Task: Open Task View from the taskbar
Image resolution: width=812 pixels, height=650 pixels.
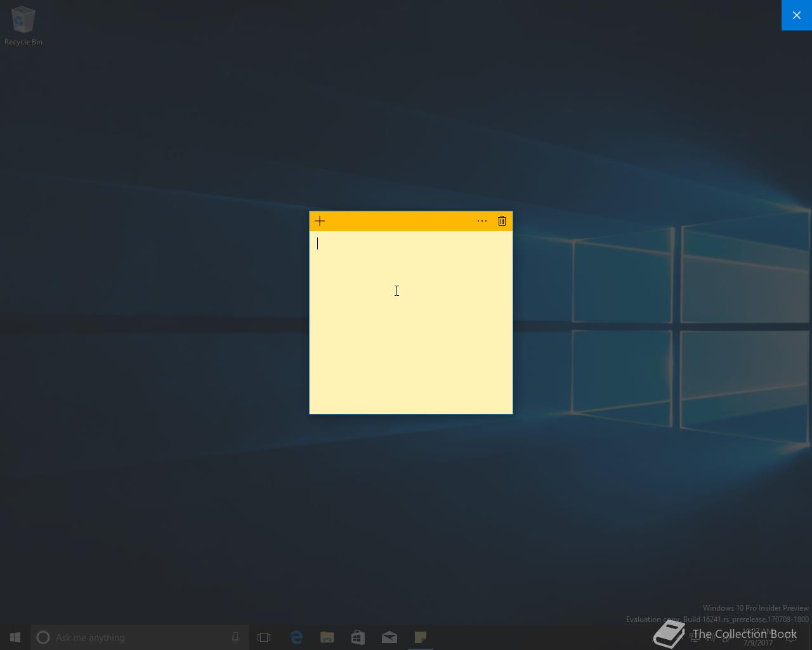Action: click(x=264, y=637)
